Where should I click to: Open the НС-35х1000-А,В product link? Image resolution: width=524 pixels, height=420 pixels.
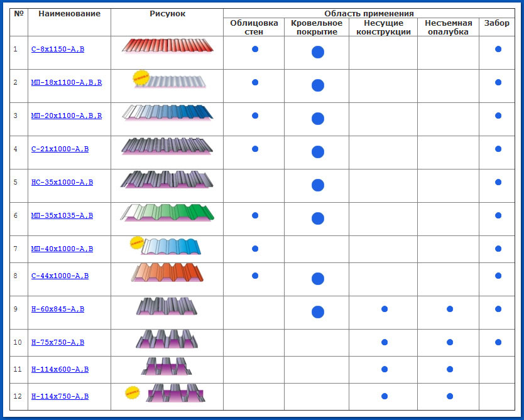62,182
